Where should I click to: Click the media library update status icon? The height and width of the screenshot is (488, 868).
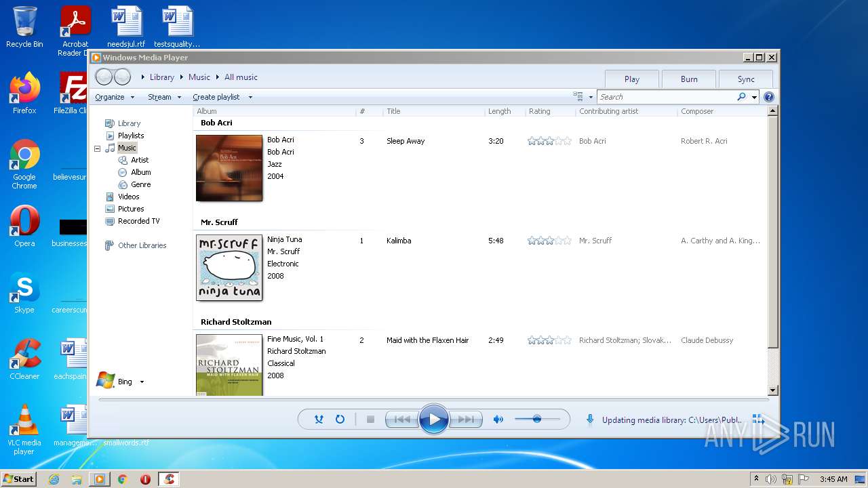pos(590,420)
